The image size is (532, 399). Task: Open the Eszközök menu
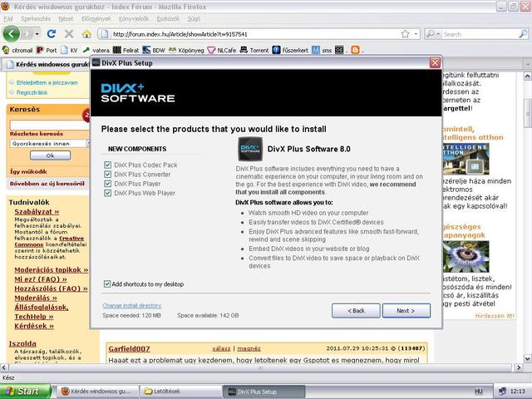point(168,18)
